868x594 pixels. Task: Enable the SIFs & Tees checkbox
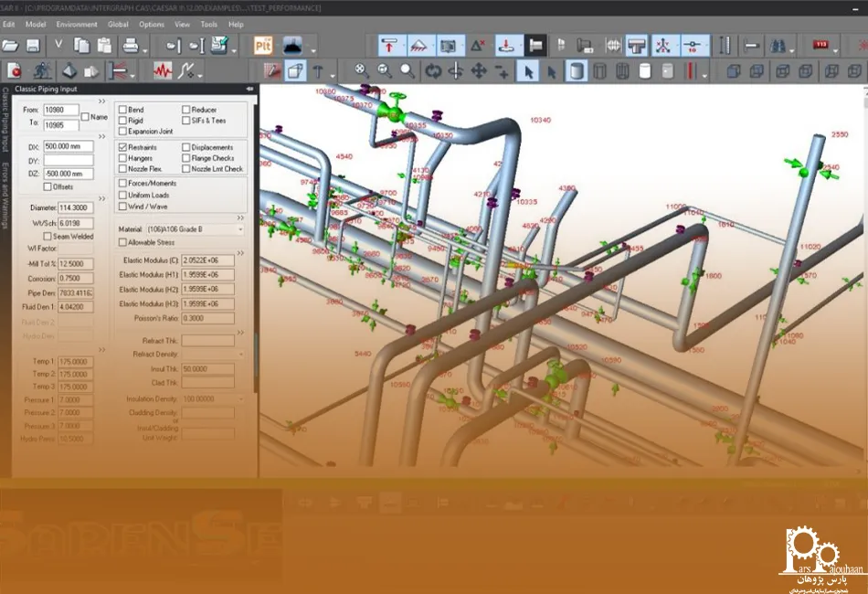click(x=186, y=120)
